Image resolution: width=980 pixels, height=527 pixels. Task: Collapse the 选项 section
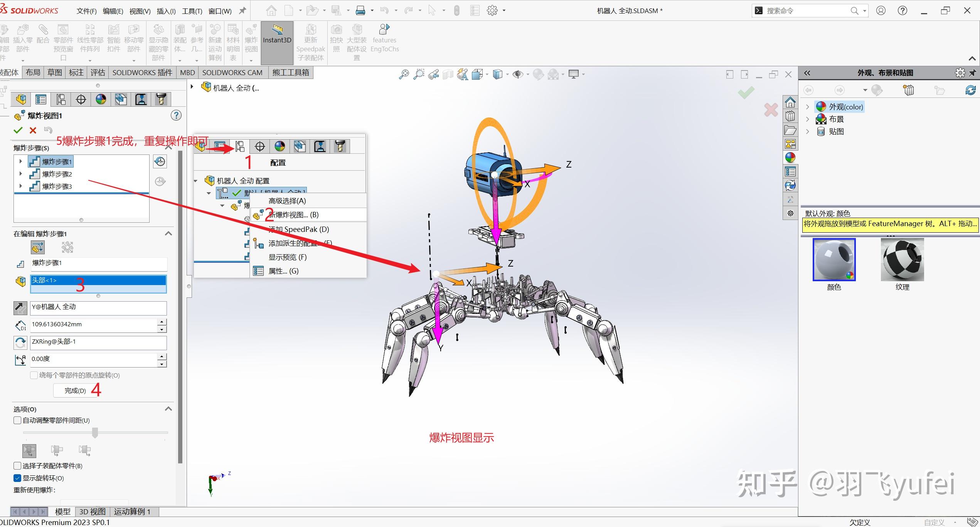pos(168,409)
